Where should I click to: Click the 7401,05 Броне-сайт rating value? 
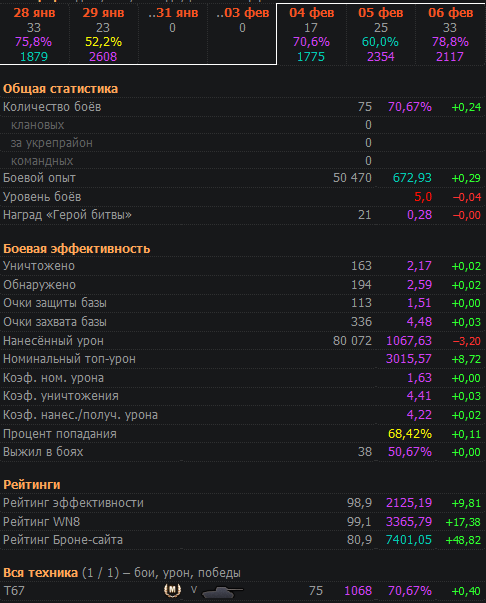pyautogui.click(x=409, y=540)
